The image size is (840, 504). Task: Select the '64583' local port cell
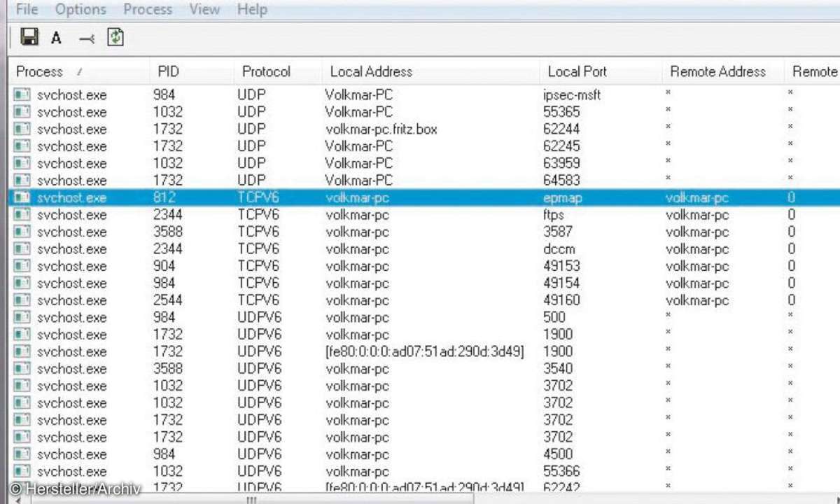(561, 180)
